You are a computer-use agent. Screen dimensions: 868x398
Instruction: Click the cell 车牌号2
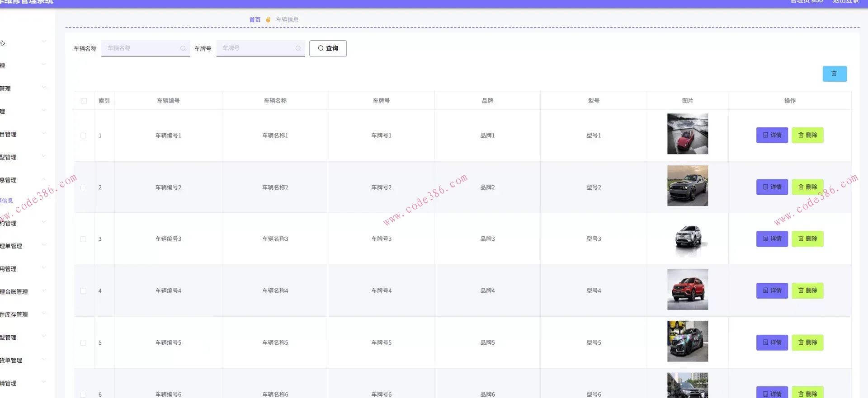[382, 187]
